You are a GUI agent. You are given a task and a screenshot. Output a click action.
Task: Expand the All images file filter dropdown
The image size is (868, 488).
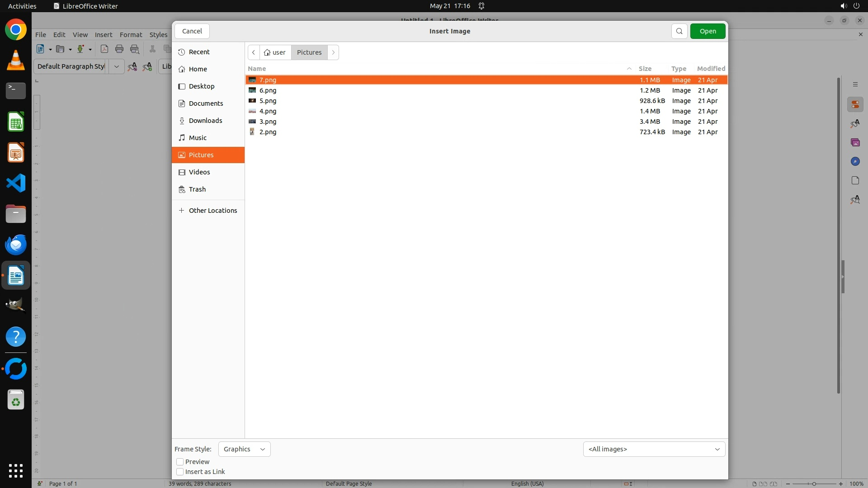[x=654, y=449]
